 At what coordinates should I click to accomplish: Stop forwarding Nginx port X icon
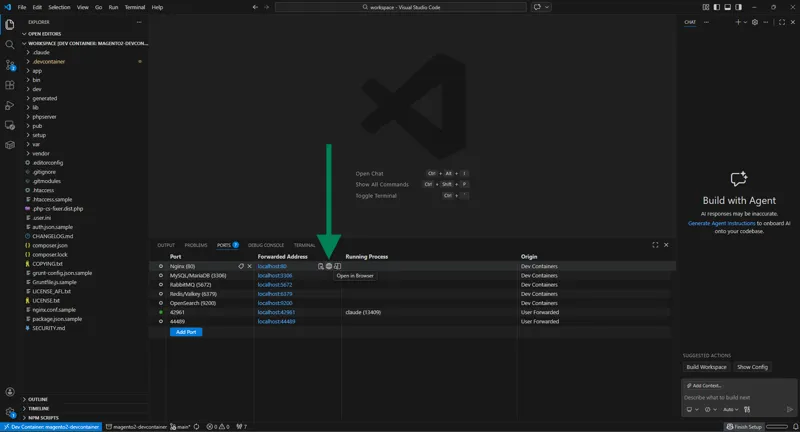point(249,266)
